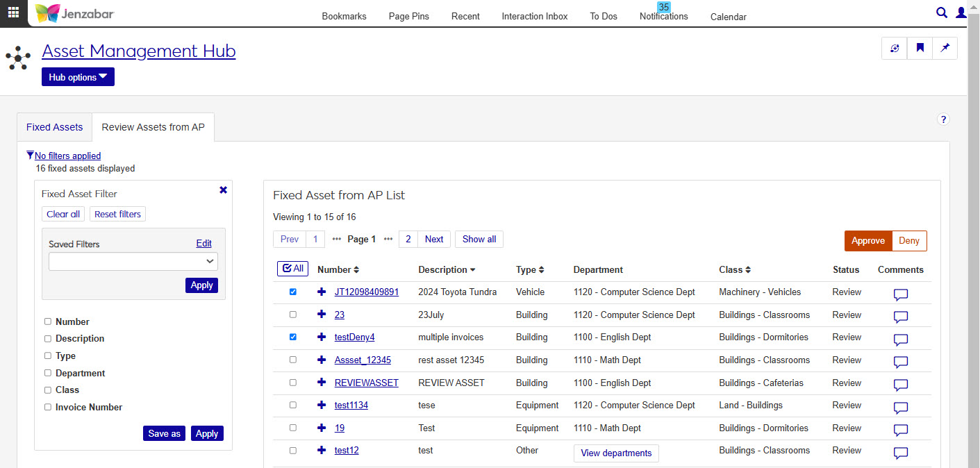Click the View departments button
The width and height of the screenshot is (980, 468).
(x=615, y=453)
